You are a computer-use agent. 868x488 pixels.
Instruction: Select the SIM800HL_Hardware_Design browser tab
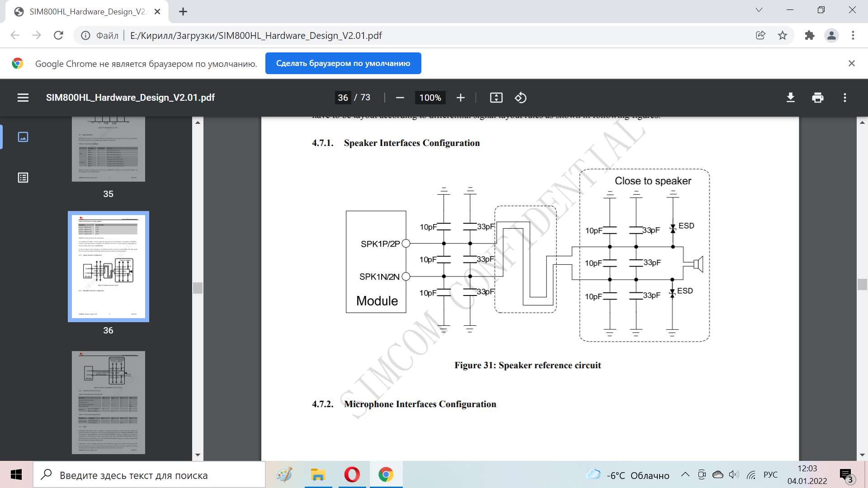[x=87, y=12]
